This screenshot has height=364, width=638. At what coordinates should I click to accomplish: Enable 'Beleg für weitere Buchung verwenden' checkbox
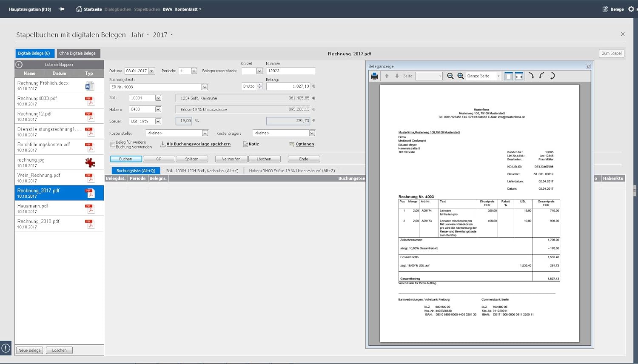pos(113,145)
